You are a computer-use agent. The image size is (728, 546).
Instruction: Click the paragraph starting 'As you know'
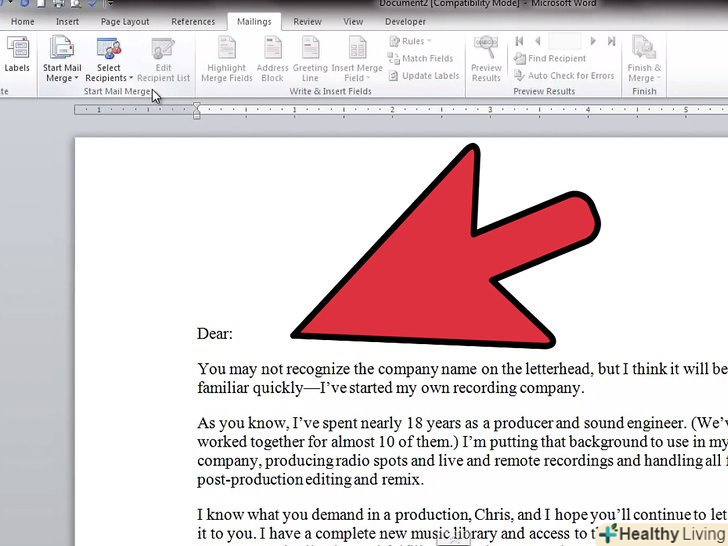pyautogui.click(x=462, y=451)
